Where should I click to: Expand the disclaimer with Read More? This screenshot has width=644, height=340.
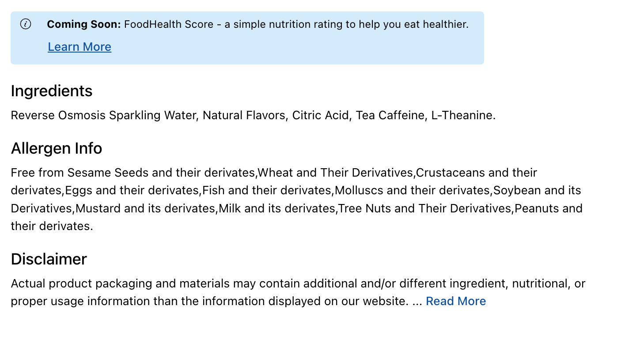click(x=455, y=301)
